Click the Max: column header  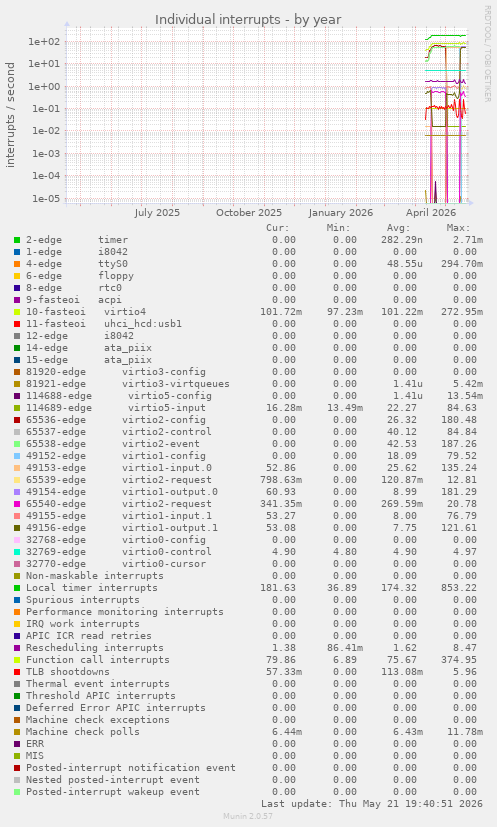tap(458, 228)
